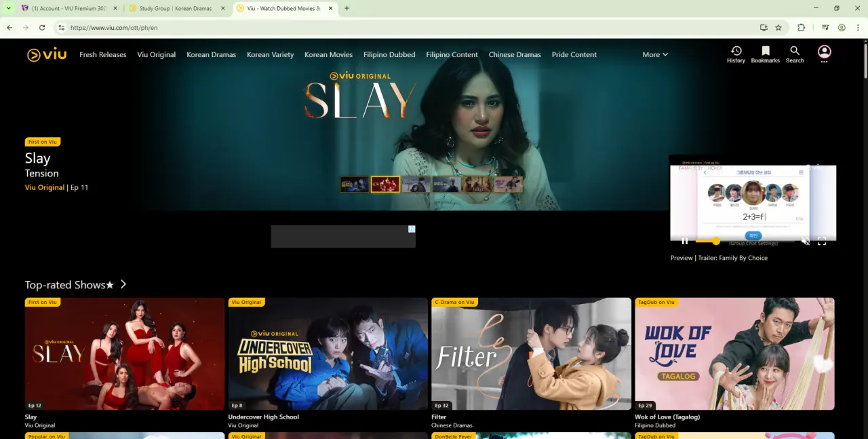Open Pride Content category
The width and height of the screenshot is (868, 439).
(574, 54)
